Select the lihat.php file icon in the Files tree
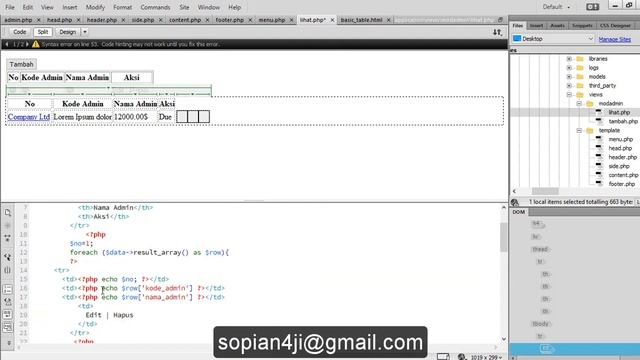 coord(599,112)
